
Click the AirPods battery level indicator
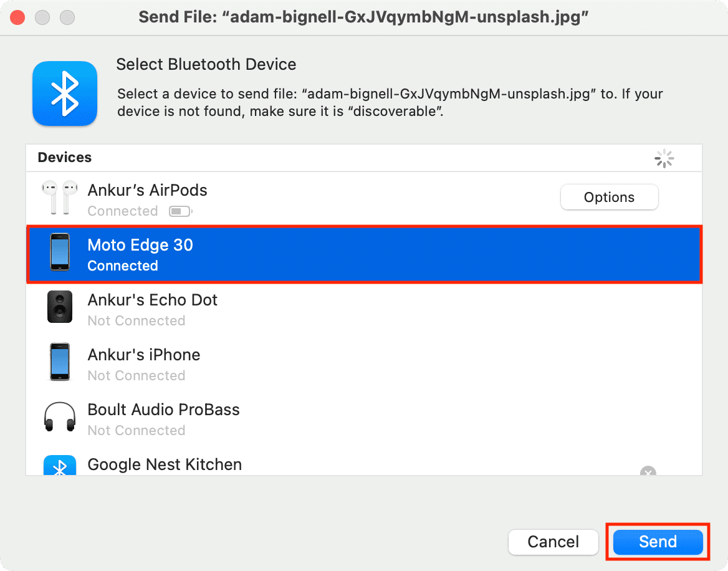coord(180,212)
